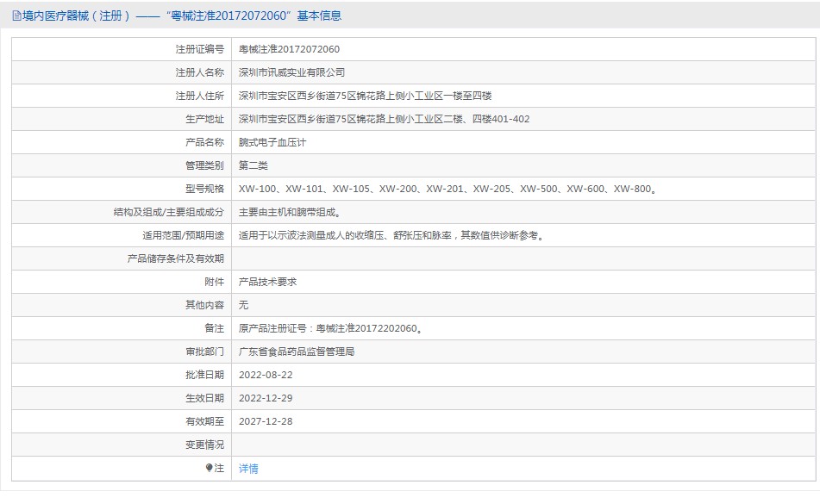Click the 生产地址 label
The height and width of the screenshot is (504, 820).
(x=204, y=119)
